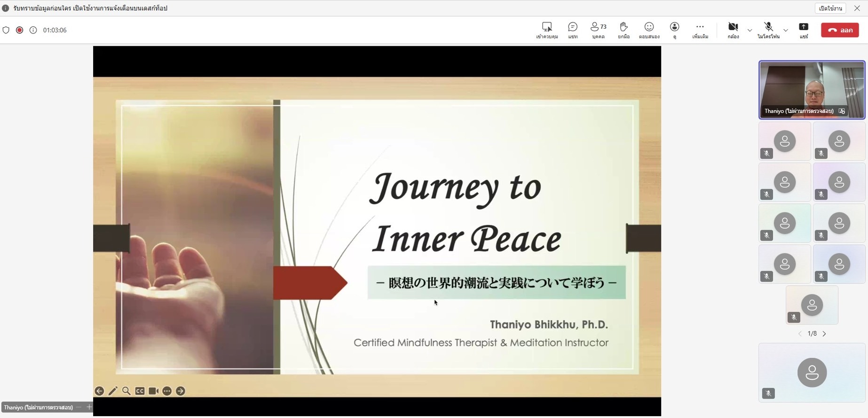Expand microphone options dropdown arrow
This screenshot has height=418, width=868.
click(786, 30)
